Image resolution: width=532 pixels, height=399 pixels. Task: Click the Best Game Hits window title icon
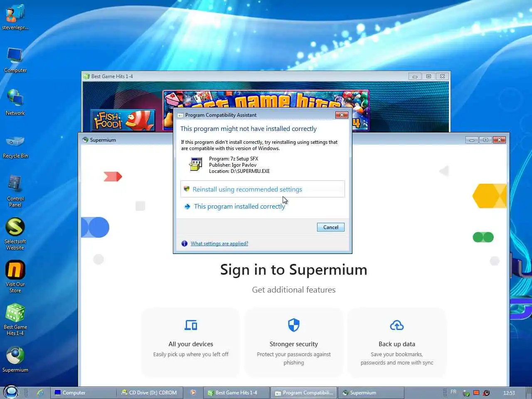pyautogui.click(x=86, y=76)
